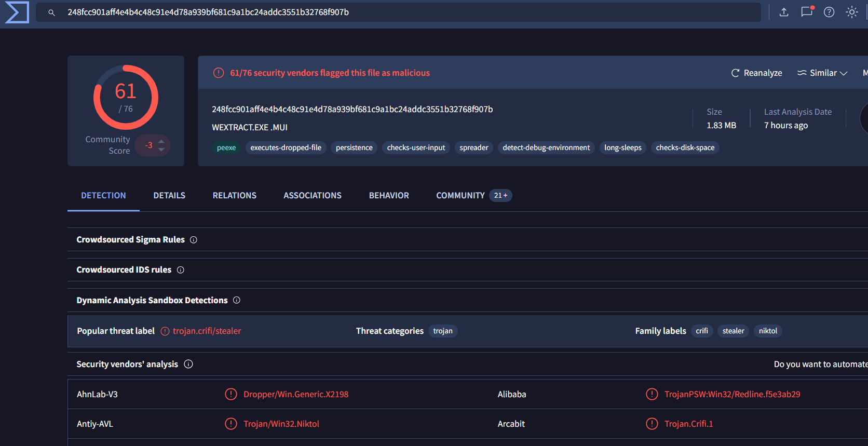
Task: Toggle light/dark theme sun icon
Action: point(852,12)
